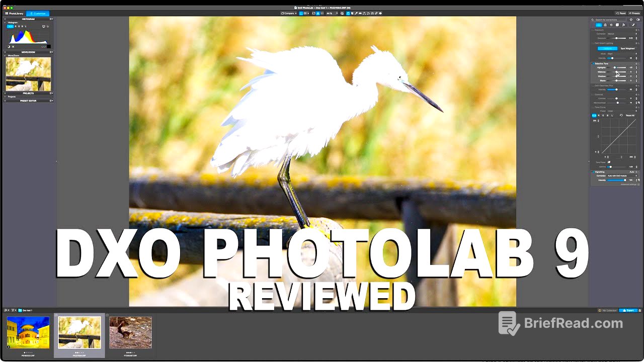The height and width of the screenshot is (362, 644).
Task: Select the white balance eyedropper tool
Action: coord(356,13)
